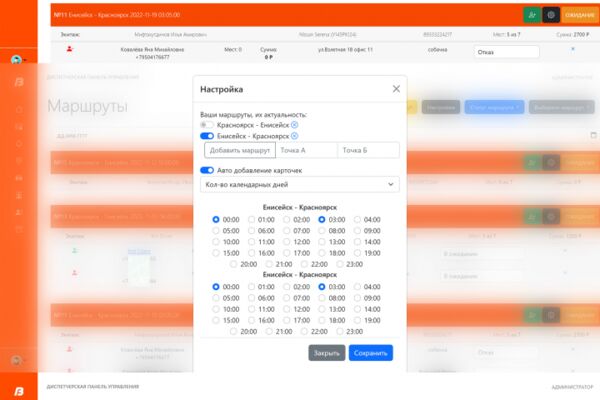Viewport: 600px width, 400px height.
Task: Click the green add passenger icon in top header
Action: [532, 15]
